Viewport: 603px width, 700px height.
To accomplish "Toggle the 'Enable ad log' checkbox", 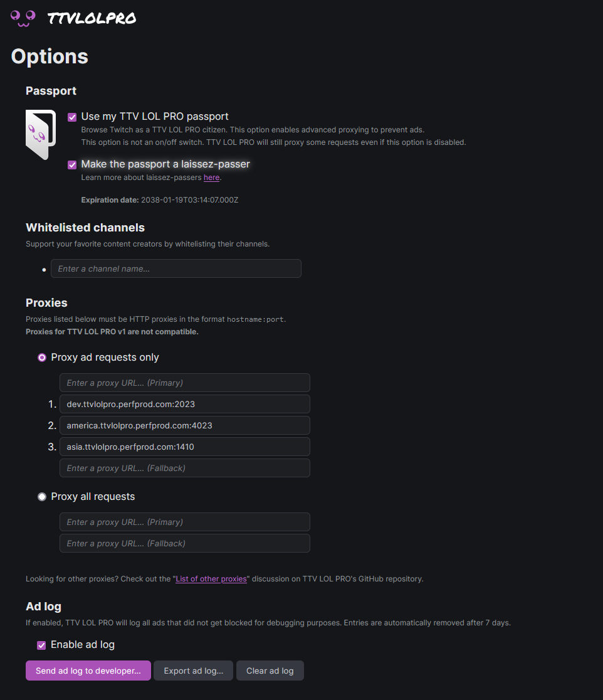I will (x=41, y=645).
